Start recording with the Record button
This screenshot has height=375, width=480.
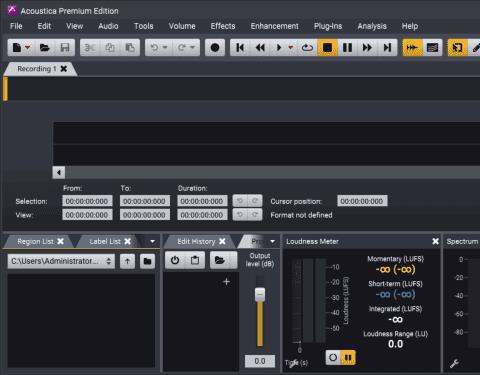[215, 48]
